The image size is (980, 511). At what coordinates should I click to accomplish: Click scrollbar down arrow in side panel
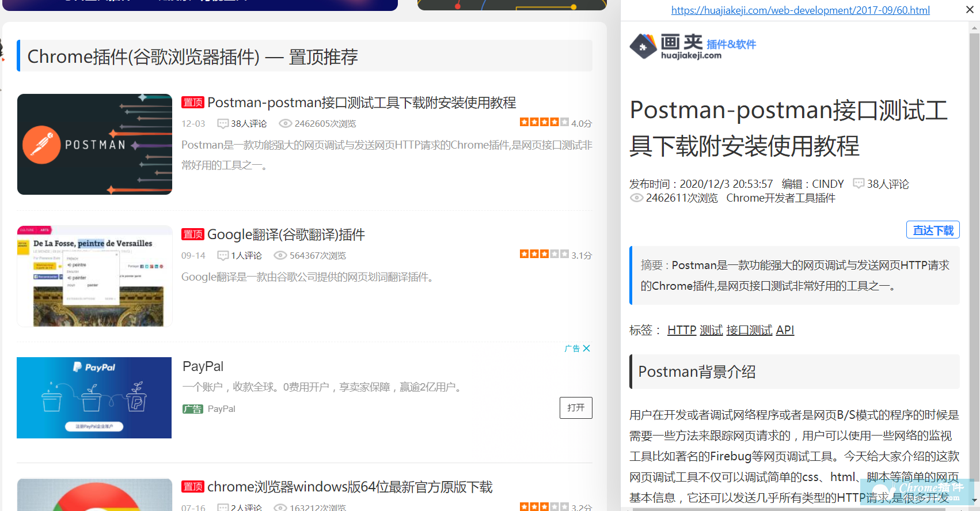[x=975, y=501]
